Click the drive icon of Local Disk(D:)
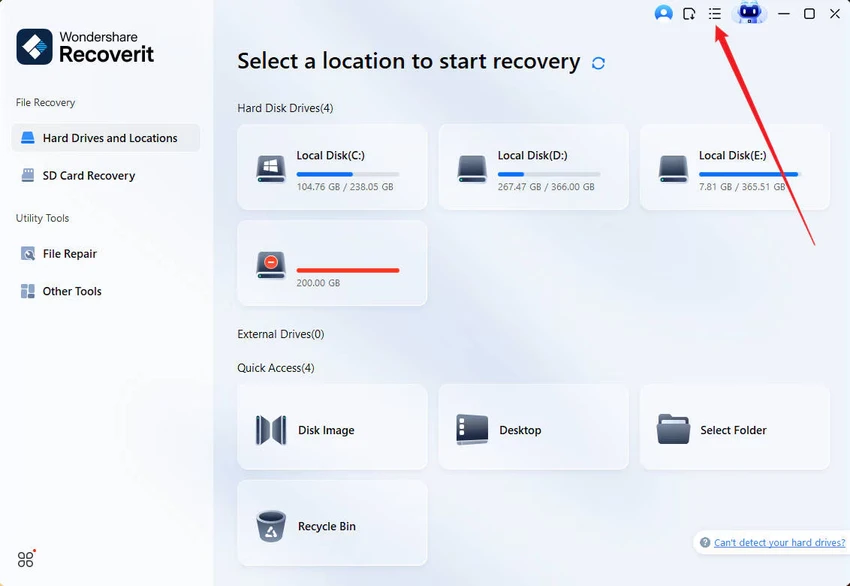 coord(472,169)
